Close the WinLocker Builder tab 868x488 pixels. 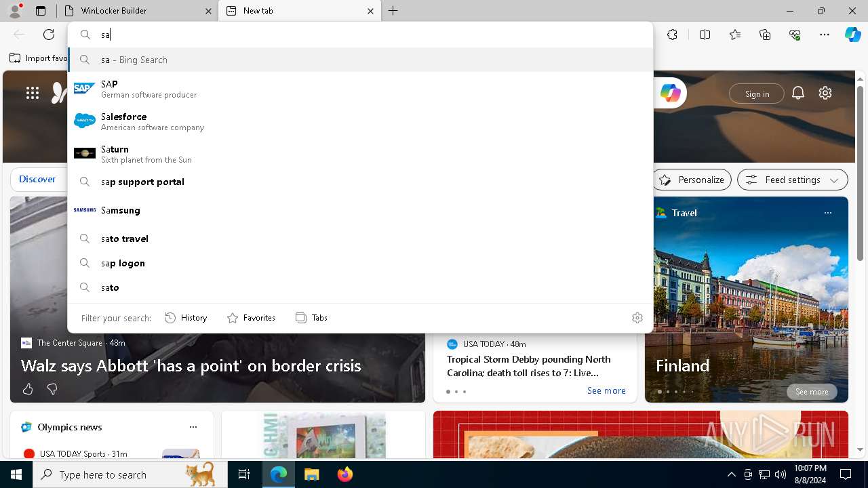[x=208, y=11]
